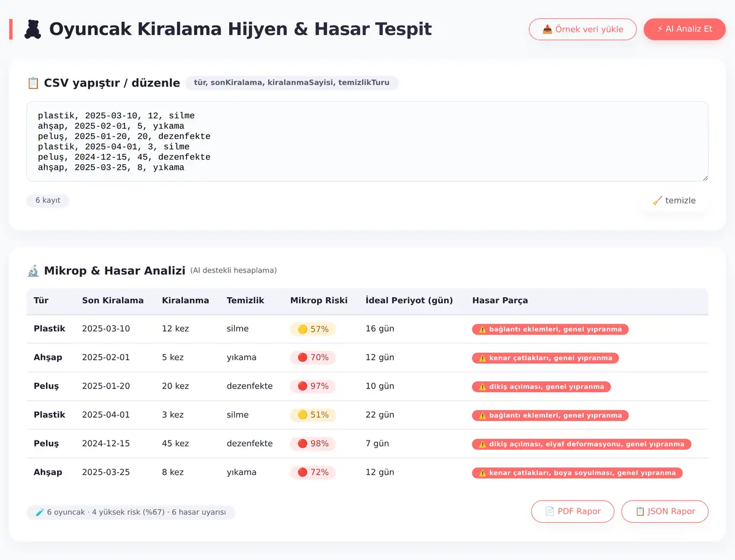This screenshot has width=735, height=560.
Task: Click the 6 kayıt record count badge
Action: (x=48, y=200)
